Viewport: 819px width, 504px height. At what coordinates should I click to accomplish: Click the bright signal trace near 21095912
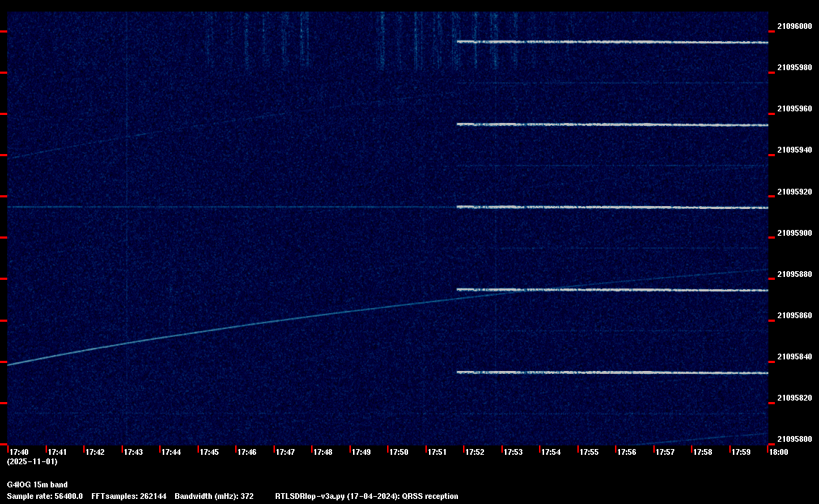click(612, 208)
